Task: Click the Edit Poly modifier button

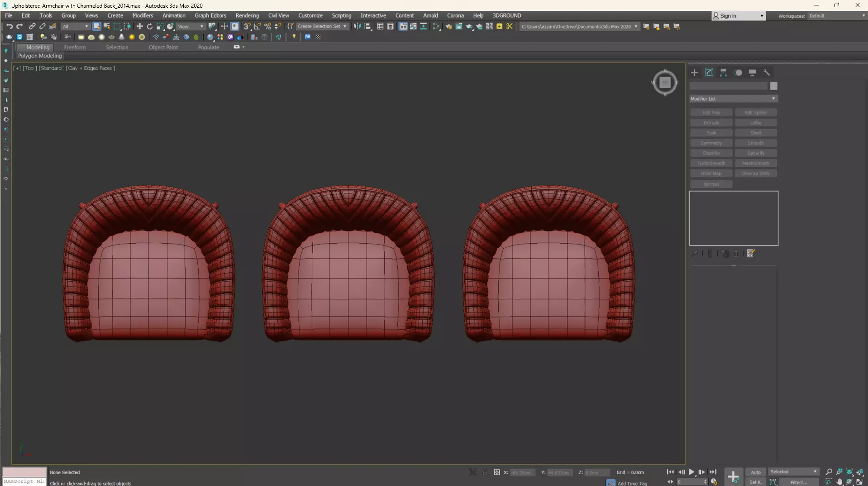Action: click(x=711, y=112)
